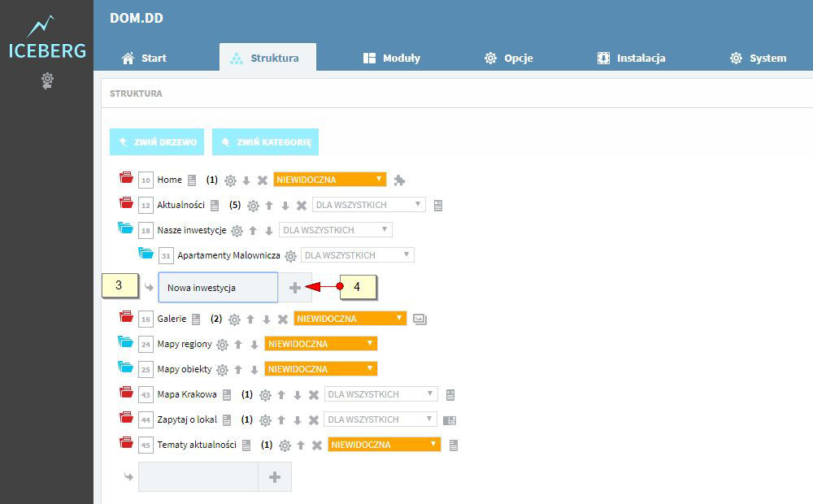Open the Start tab

[x=144, y=58]
